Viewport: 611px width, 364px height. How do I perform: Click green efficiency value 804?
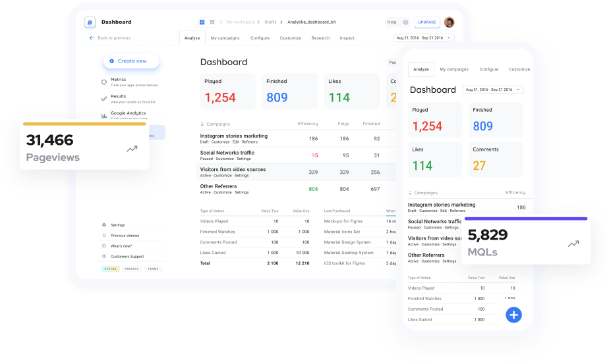click(313, 189)
